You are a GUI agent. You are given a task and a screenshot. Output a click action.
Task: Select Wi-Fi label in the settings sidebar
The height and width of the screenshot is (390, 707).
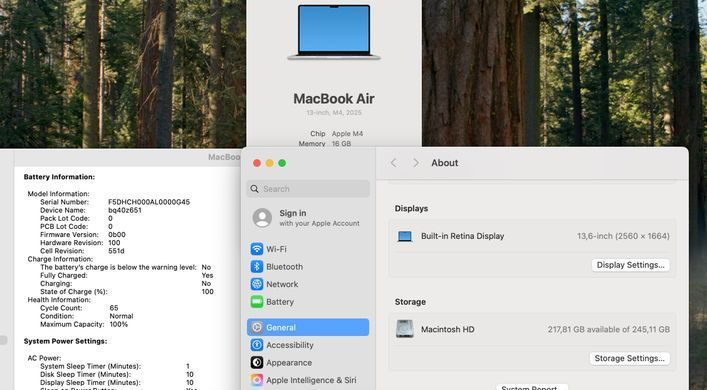(x=276, y=249)
